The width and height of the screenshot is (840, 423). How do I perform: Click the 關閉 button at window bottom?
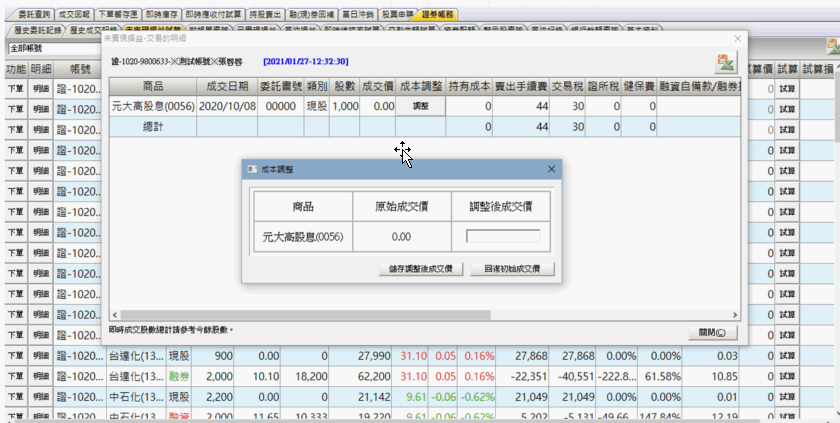pyautogui.click(x=711, y=332)
